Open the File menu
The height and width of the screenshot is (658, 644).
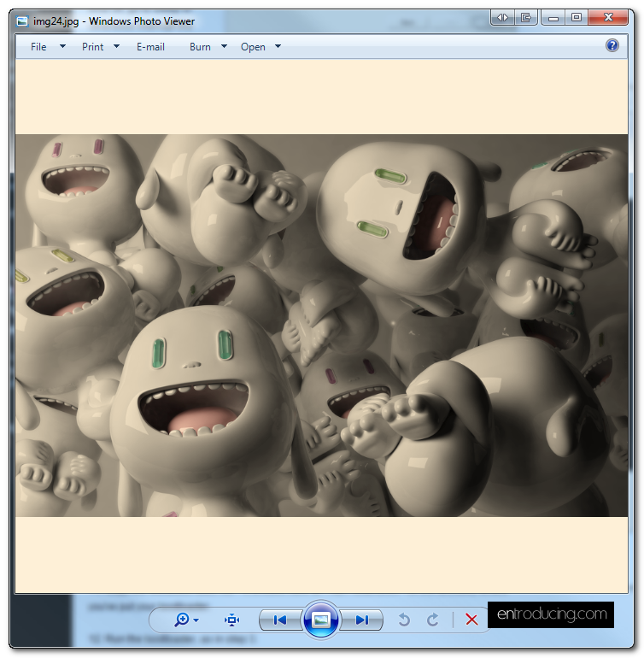[x=38, y=47]
